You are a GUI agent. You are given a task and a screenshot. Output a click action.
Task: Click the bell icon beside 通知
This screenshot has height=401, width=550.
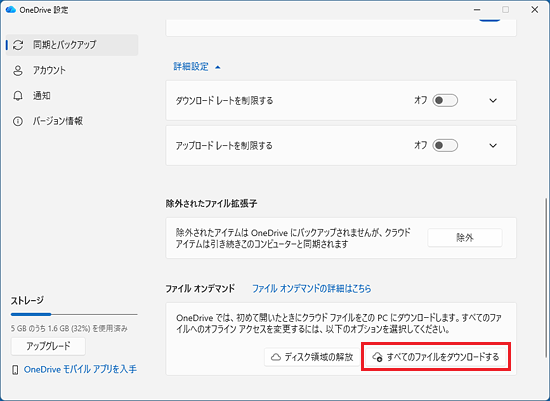(18, 96)
